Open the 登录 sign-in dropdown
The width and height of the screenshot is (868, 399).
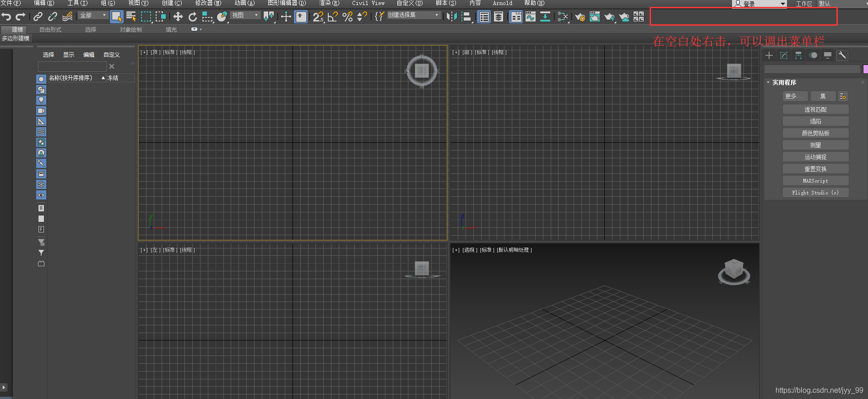759,4
